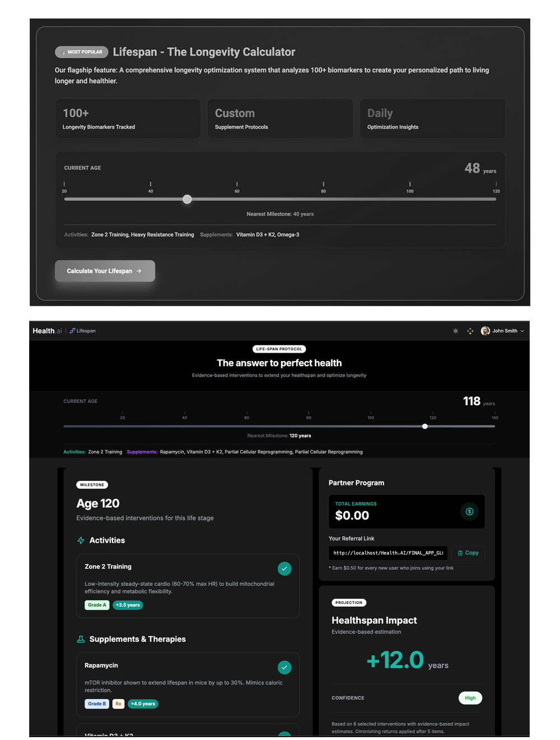Click the lightning bolt Activities icon
Image resolution: width=560 pixels, height=740 pixels.
[81, 540]
